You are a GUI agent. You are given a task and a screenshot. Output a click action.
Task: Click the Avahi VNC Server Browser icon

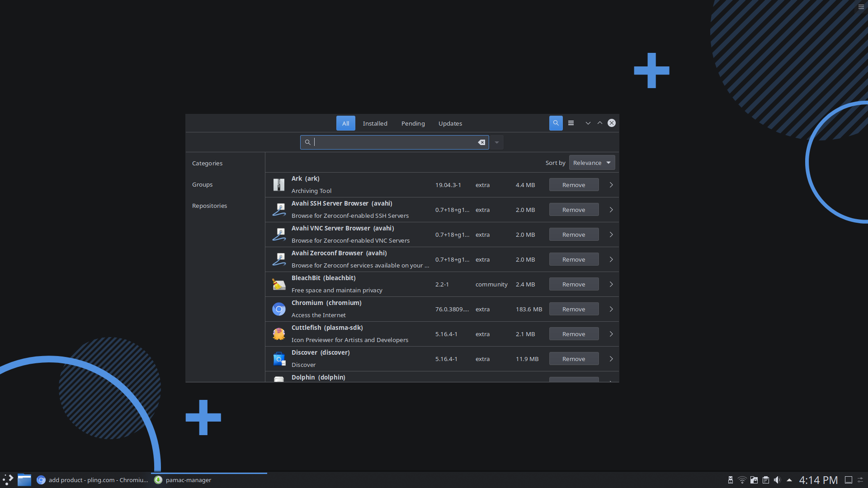[279, 235]
